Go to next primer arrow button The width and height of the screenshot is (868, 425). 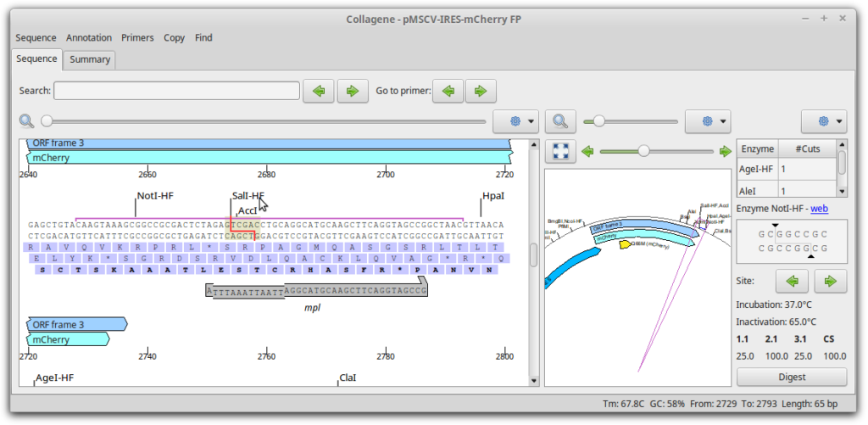[481, 91]
